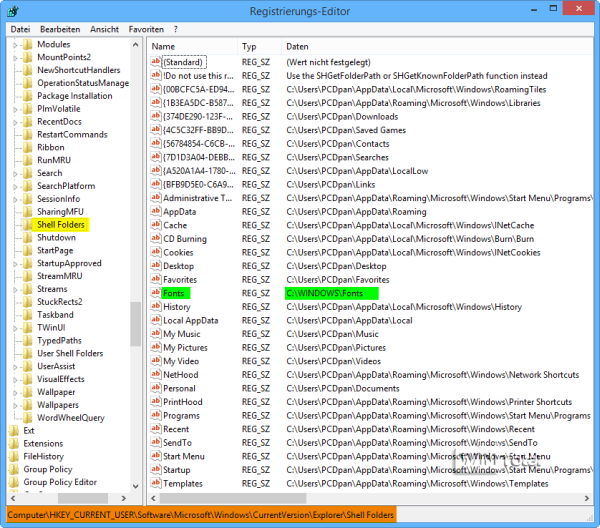Expand the PlmVolatile tree node
Viewport: 600px width, 528px height.
point(15,109)
